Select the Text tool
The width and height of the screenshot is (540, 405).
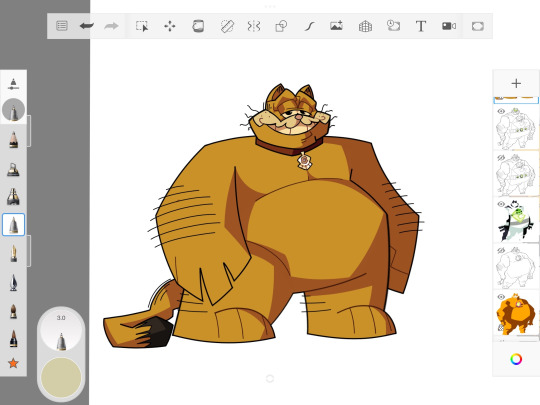point(421,26)
